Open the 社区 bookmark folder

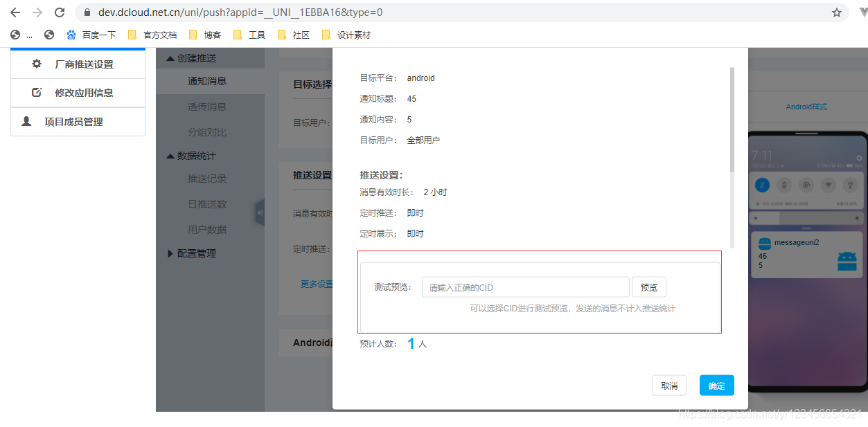[293, 35]
